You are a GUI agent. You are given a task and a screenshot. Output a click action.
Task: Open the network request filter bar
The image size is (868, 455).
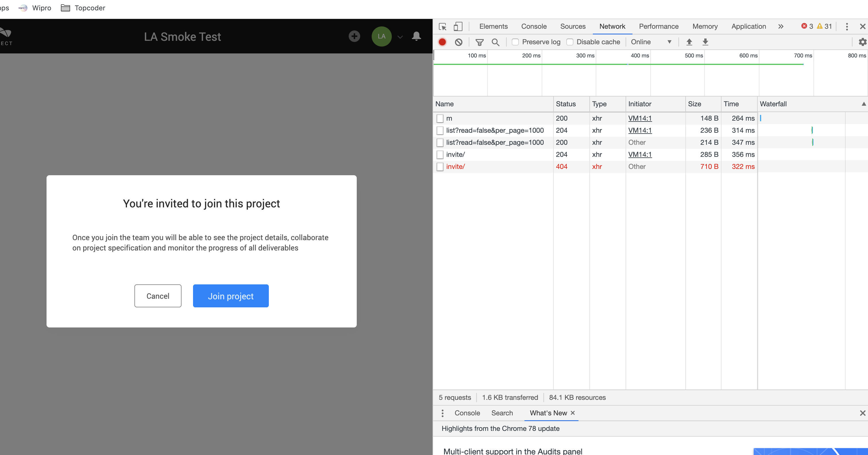[x=479, y=42]
